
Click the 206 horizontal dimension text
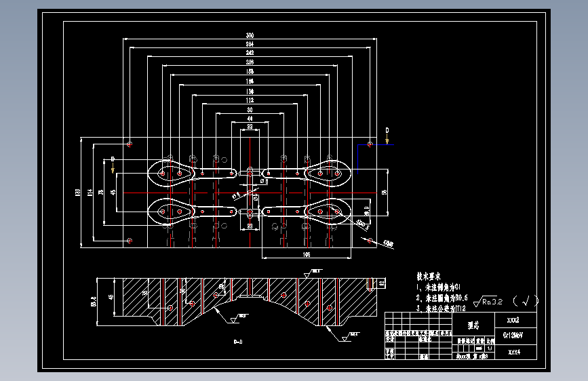(250, 62)
